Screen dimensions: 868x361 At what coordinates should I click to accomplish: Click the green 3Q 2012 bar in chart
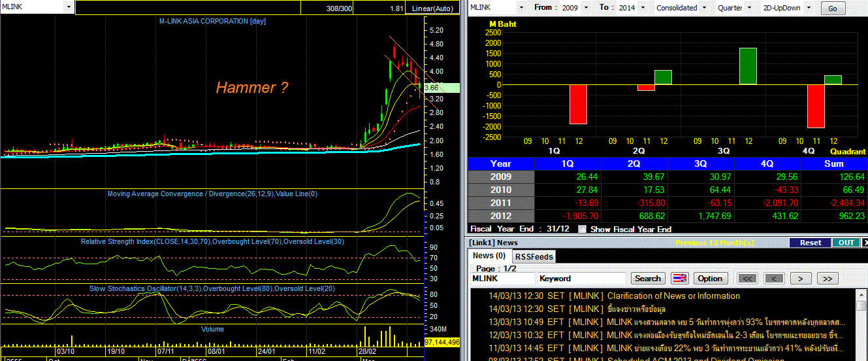pos(748,66)
